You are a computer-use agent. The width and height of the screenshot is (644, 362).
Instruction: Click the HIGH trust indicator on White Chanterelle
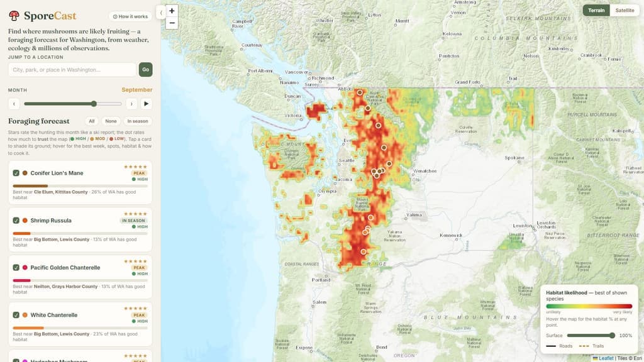pos(140,321)
